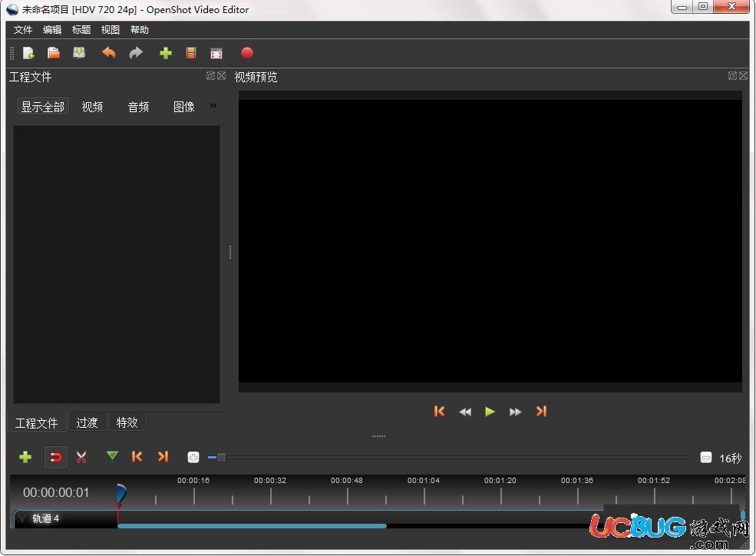This screenshot has height=556, width=756.
Task: Click the New Project icon
Action: coord(28,53)
